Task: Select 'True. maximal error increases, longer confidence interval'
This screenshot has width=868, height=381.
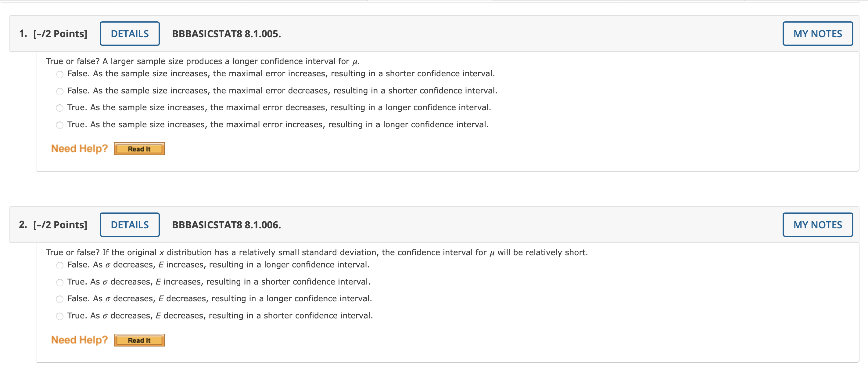Action: pyautogui.click(x=60, y=125)
